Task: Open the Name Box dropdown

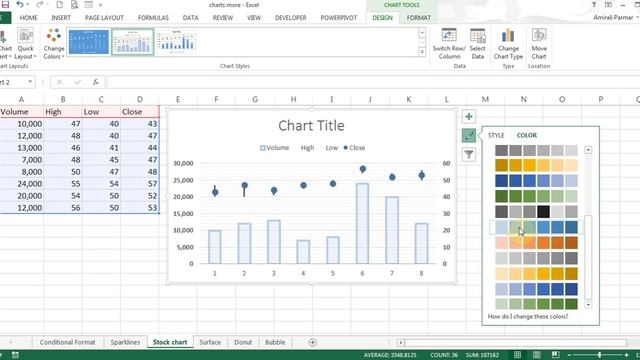Action: [30, 82]
